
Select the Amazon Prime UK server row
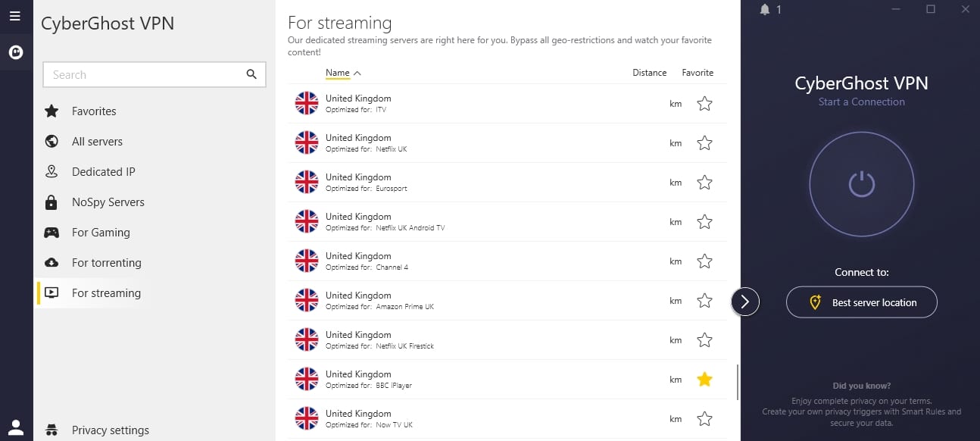tap(507, 301)
